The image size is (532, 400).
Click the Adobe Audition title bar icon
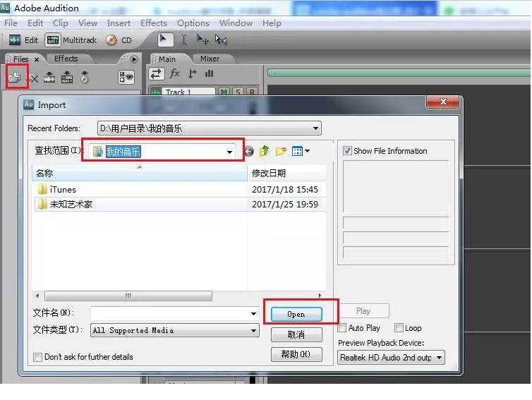[x=5, y=8]
